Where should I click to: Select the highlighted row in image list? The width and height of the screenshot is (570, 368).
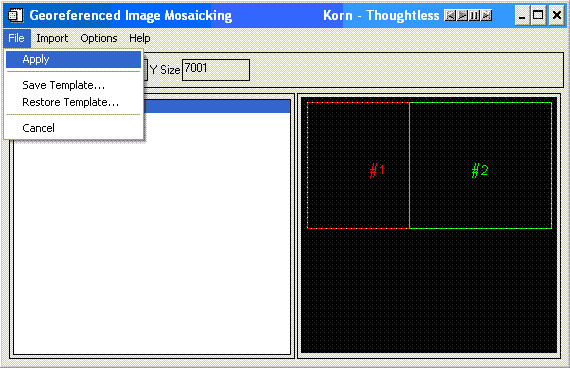(x=217, y=106)
